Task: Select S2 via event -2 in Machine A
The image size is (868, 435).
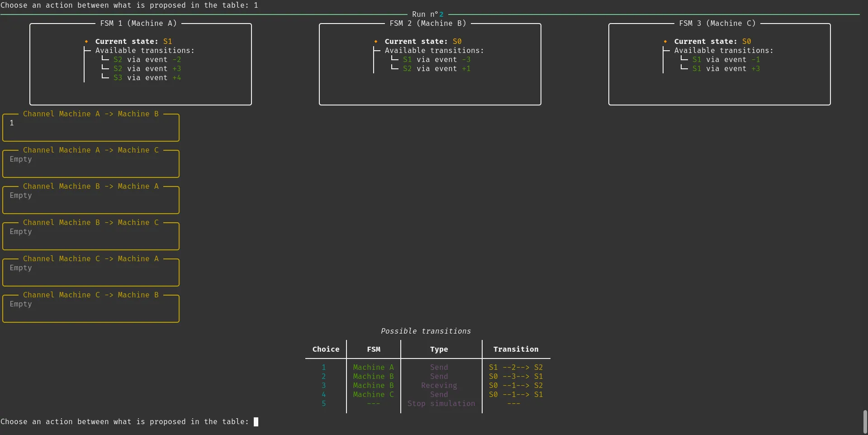Action: pos(147,60)
